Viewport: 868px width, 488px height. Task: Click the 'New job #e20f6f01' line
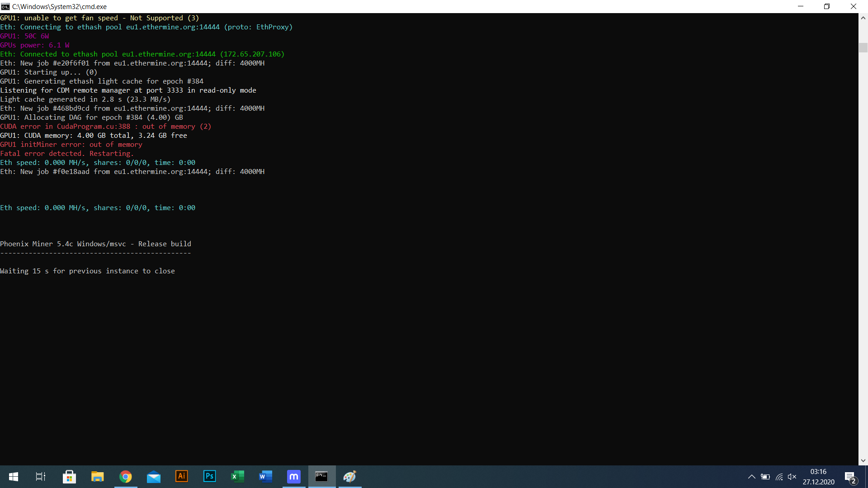pyautogui.click(x=132, y=63)
